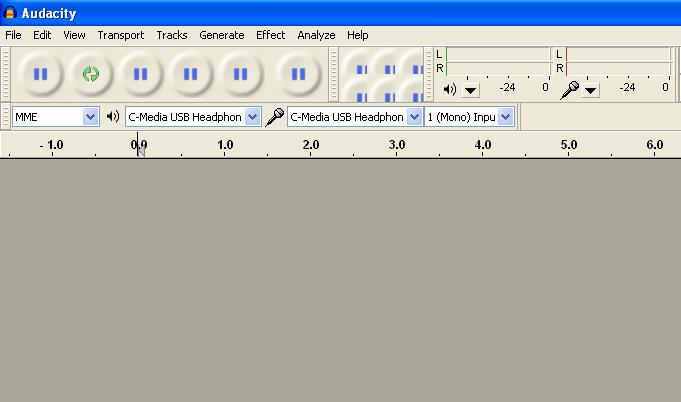This screenshot has height=402, width=681.
Task: Click the microphone icon in the meter toolbar
Action: [569, 90]
